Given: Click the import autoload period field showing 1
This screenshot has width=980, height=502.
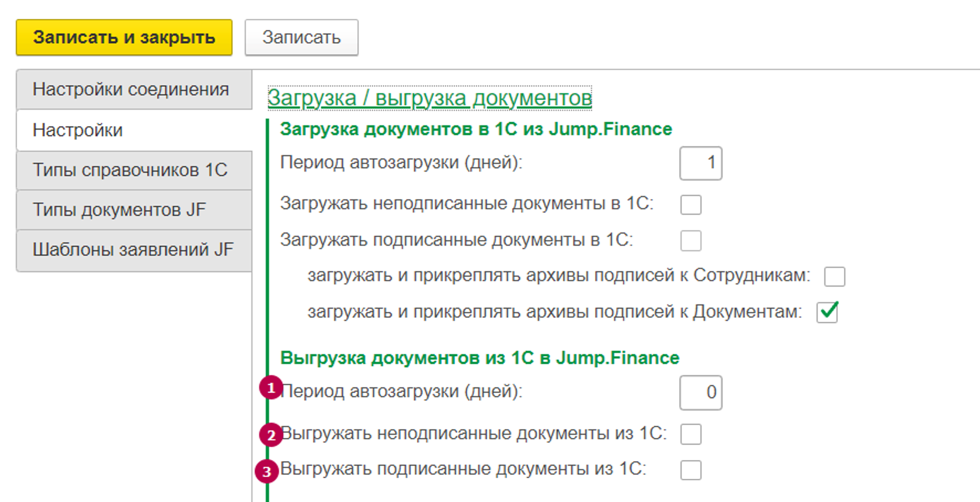Looking at the screenshot, I should click(x=700, y=163).
